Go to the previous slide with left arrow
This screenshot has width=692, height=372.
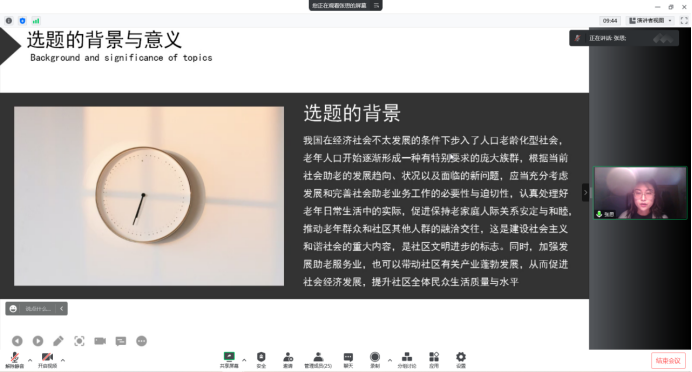coord(17,341)
